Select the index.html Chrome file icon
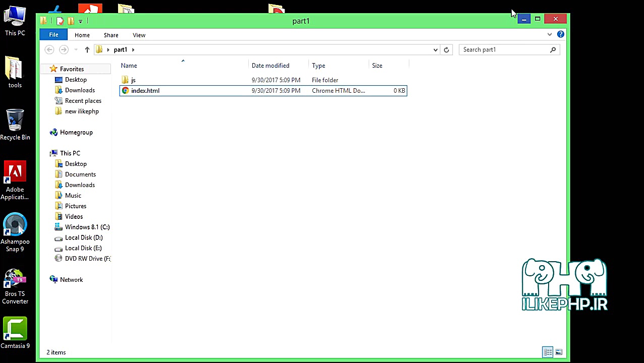Screen dimensions: 644x363 click(125, 91)
